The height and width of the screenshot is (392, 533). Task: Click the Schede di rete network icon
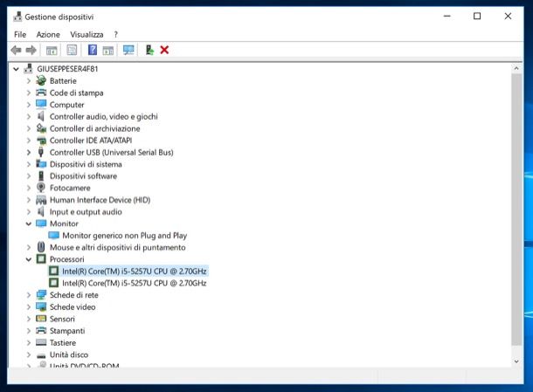point(41,295)
